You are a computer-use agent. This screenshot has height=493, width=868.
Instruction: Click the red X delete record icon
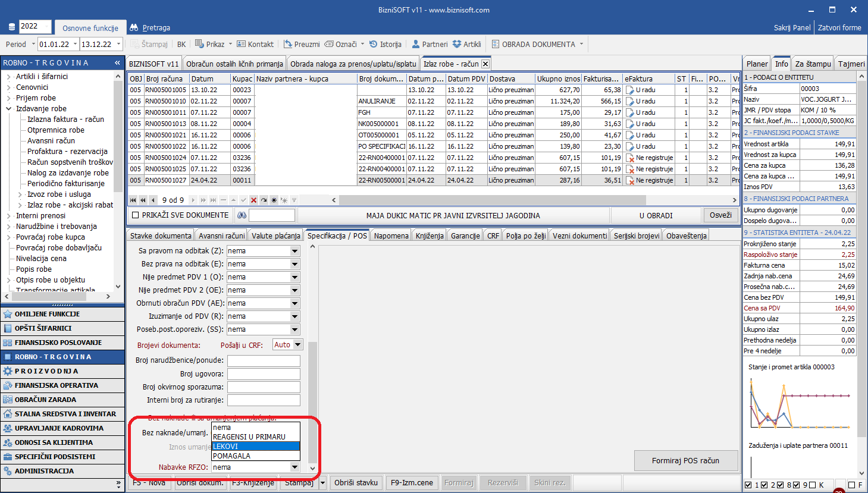[253, 200]
